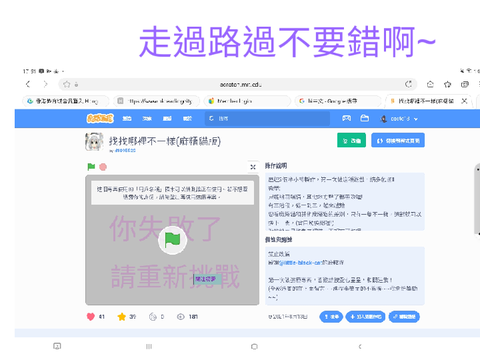Tap the Android back button
The image size is (480, 360).
click(x=360, y=347)
